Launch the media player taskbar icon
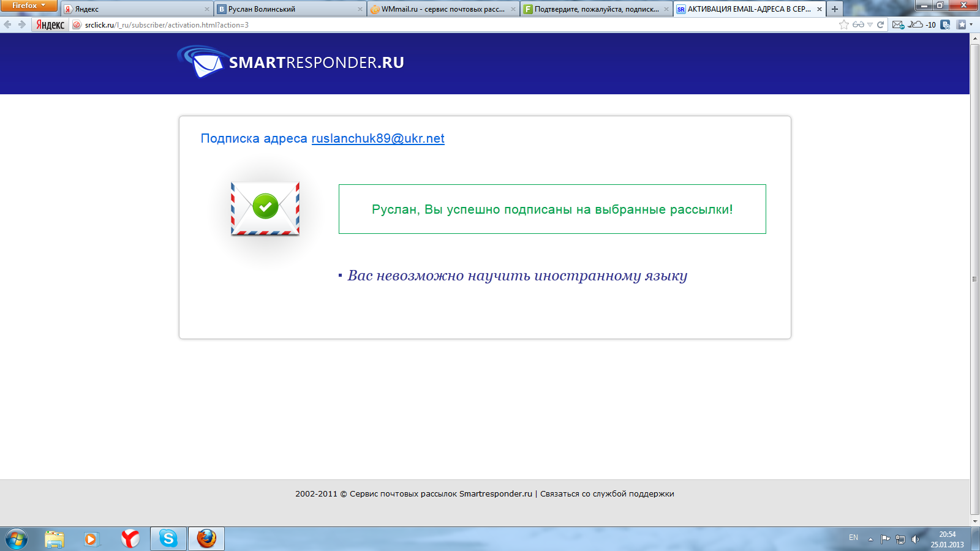Screen dimensions: 980x551 coord(91,539)
